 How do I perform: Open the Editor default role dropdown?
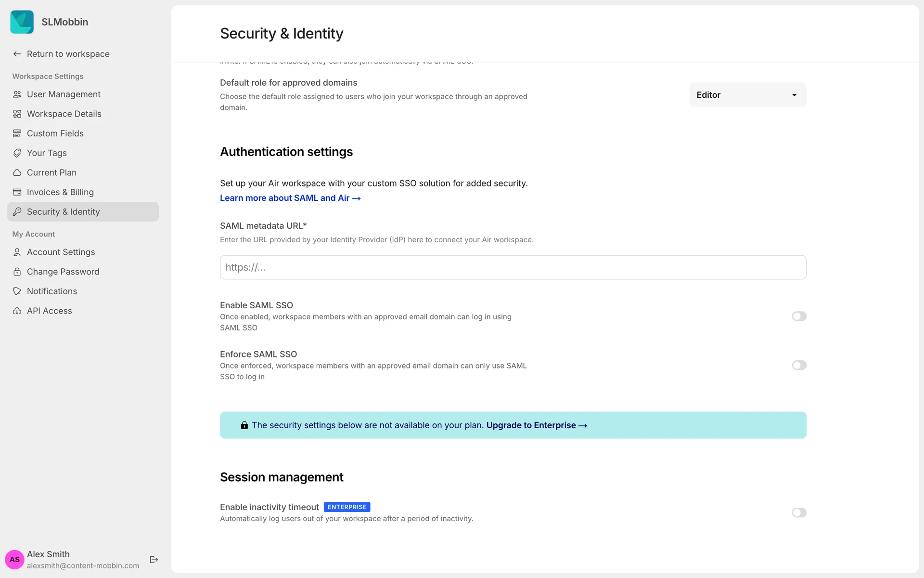pyautogui.click(x=747, y=95)
